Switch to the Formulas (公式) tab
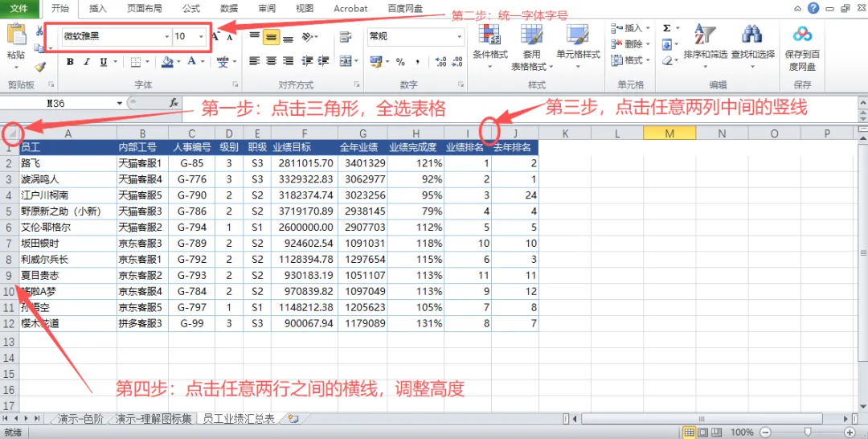868x439 pixels. pos(191,8)
